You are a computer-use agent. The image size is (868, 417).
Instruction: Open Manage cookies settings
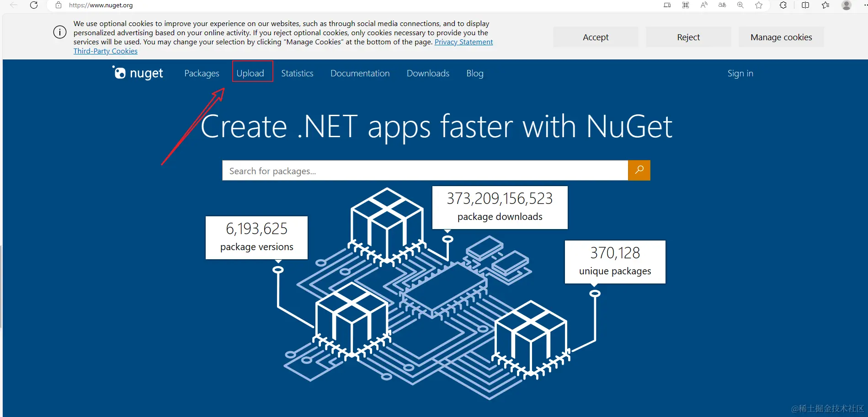point(781,37)
